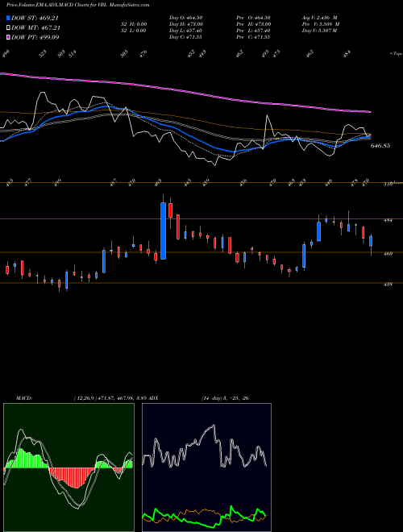Click the MACD histogram chart panel
Screen dimensions: 403x532
[69, 468]
